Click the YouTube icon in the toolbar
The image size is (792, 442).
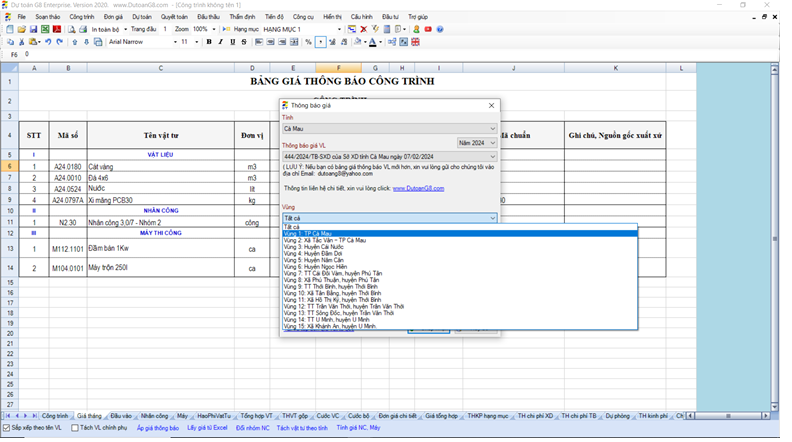(428, 30)
